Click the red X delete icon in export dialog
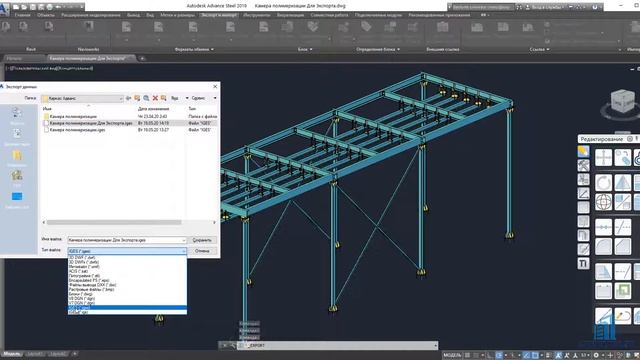Image resolution: width=640 pixels, height=360 pixels. pos(155,98)
